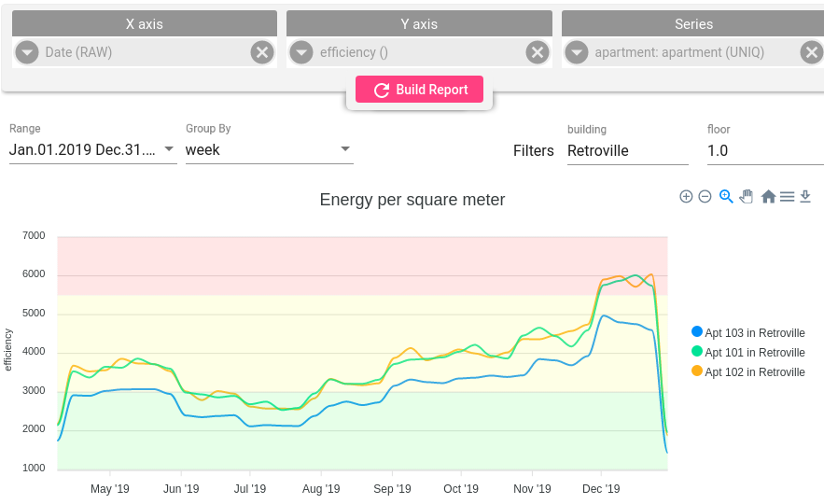The height and width of the screenshot is (504, 824).
Task: Clear the Series apartment field
Action: (x=811, y=52)
